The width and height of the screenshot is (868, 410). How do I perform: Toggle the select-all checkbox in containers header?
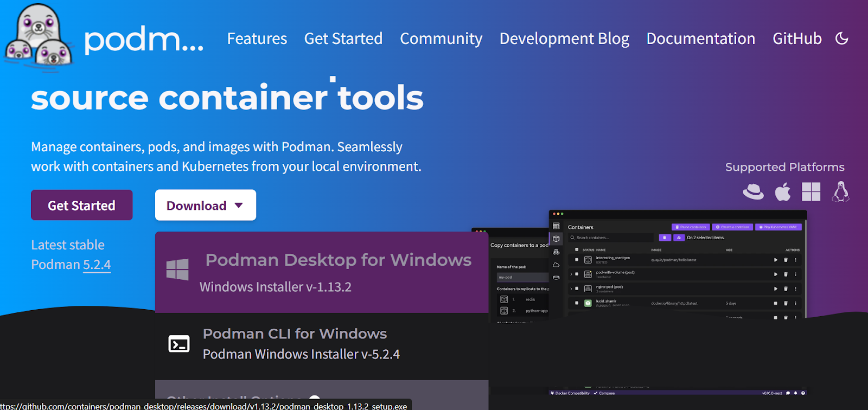(x=576, y=250)
